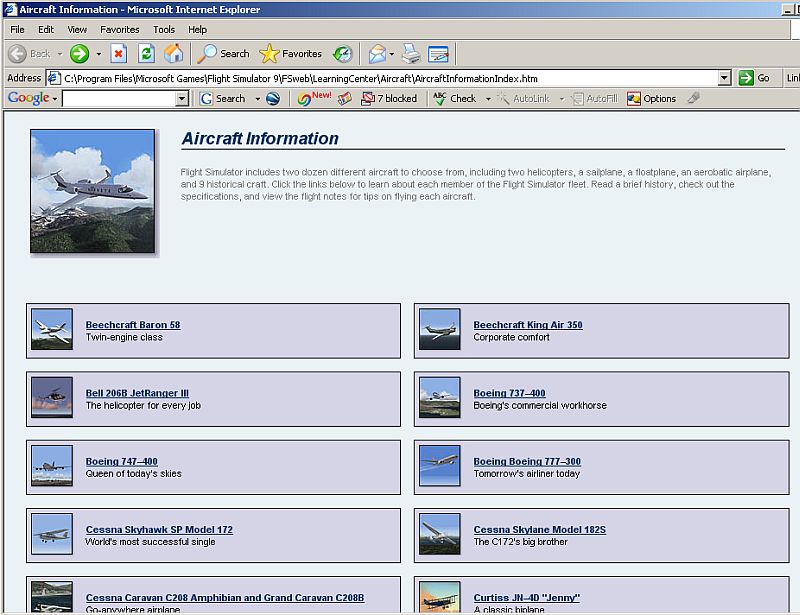
Task: Click the Google toolbar search input field
Action: [118, 99]
